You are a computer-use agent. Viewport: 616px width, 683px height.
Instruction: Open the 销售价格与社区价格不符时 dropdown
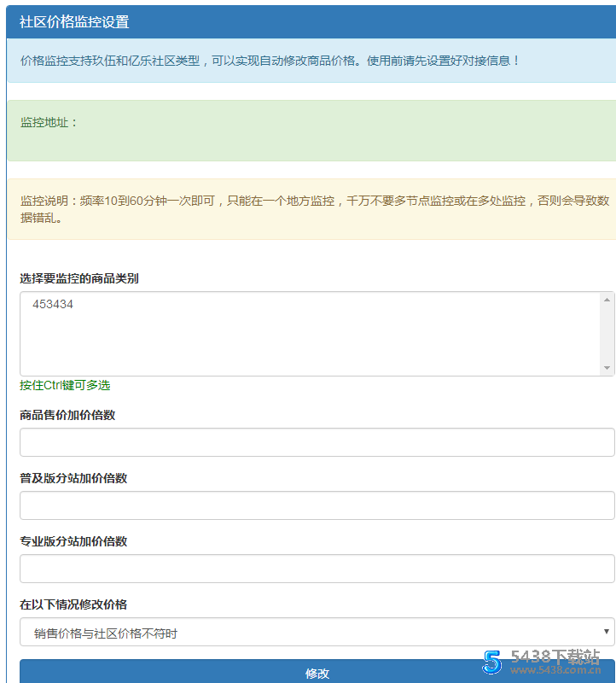click(x=317, y=633)
